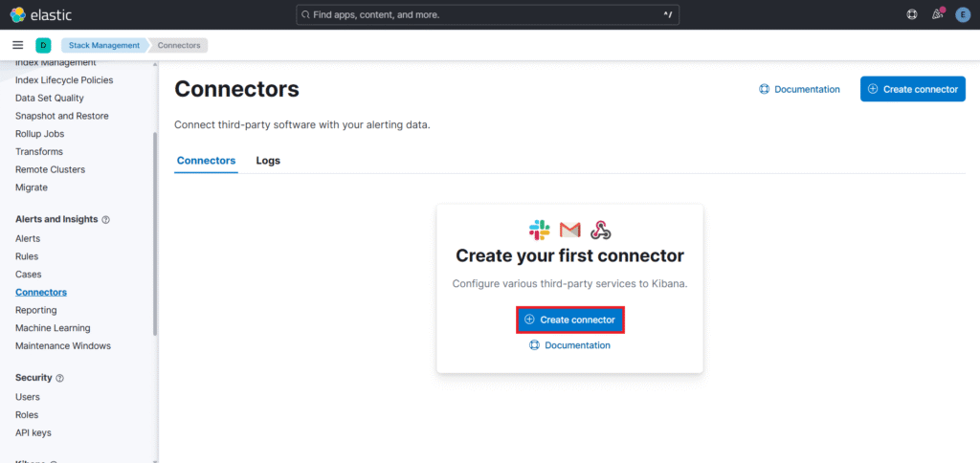Click the Slack logo icon
The image size is (980, 463).
click(x=539, y=230)
